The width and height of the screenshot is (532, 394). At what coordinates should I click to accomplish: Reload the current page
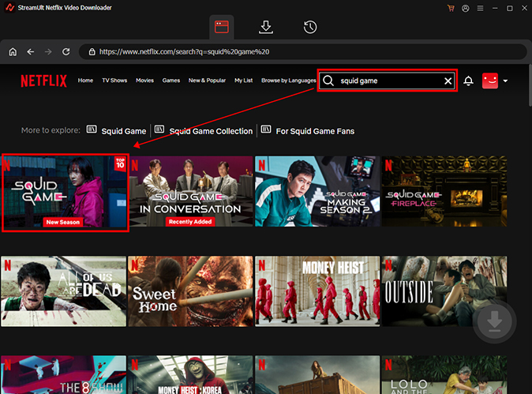click(66, 51)
